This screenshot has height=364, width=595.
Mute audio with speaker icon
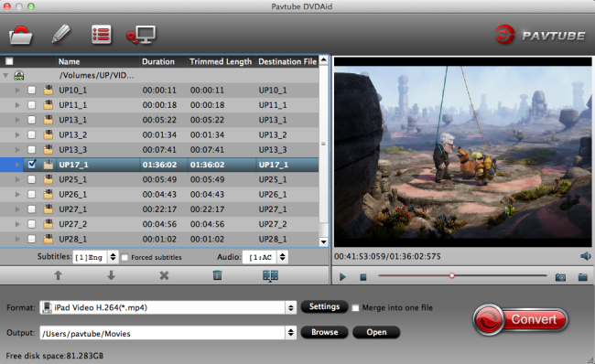tap(586, 256)
